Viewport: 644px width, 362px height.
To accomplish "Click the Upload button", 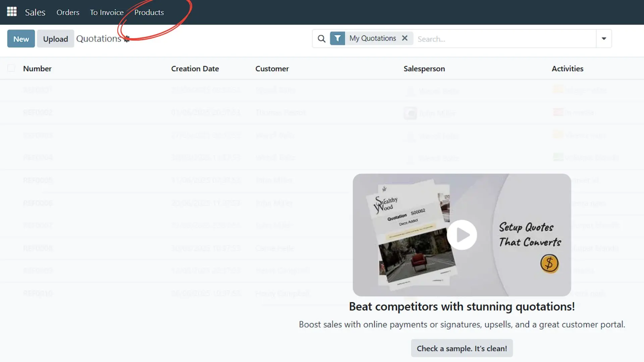I will click(x=55, y=39).
